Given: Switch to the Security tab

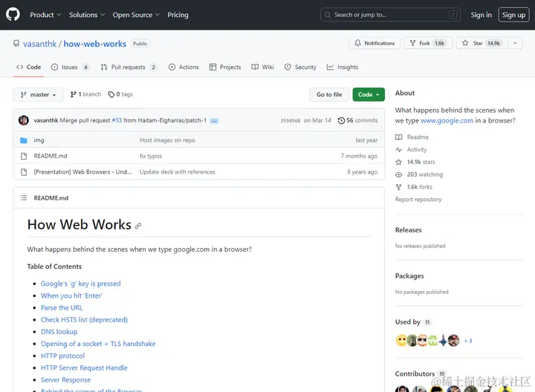Looking at the screenshot, I should point(300,67).
